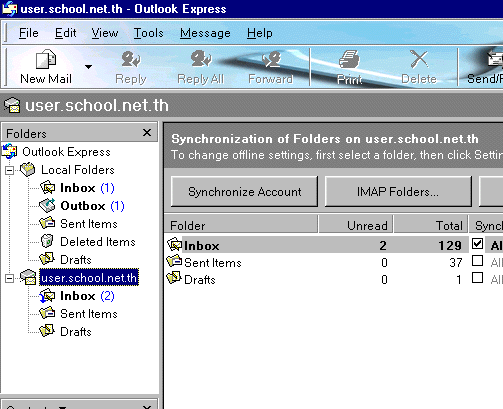This screenshot has width=503, height=409.
Task: Collapse the user.school.net.th tree node
Action: click(x=10, y=278)
